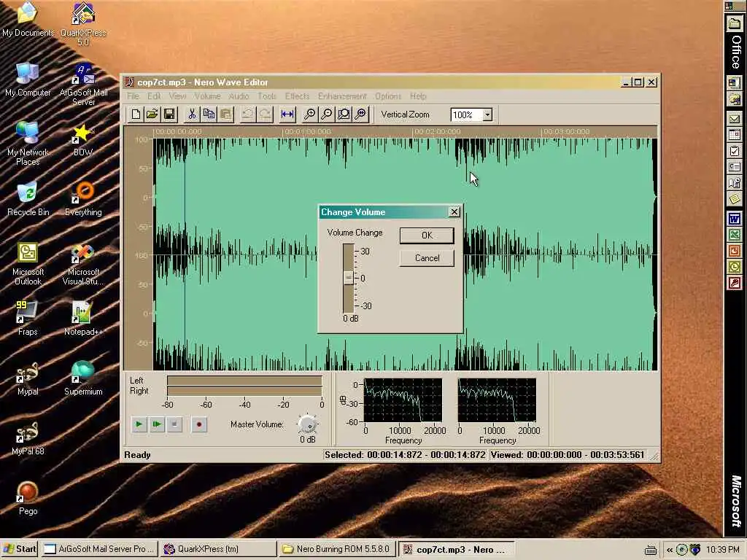
Task: Click the Viewed time range status text
Action: [x=568, y=455]
